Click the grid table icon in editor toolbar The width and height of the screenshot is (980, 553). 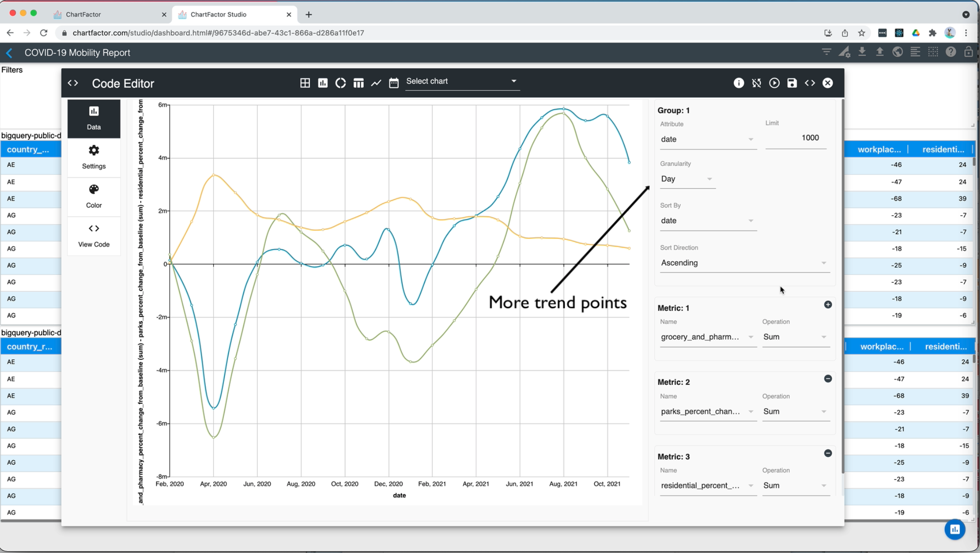[305, 83]
